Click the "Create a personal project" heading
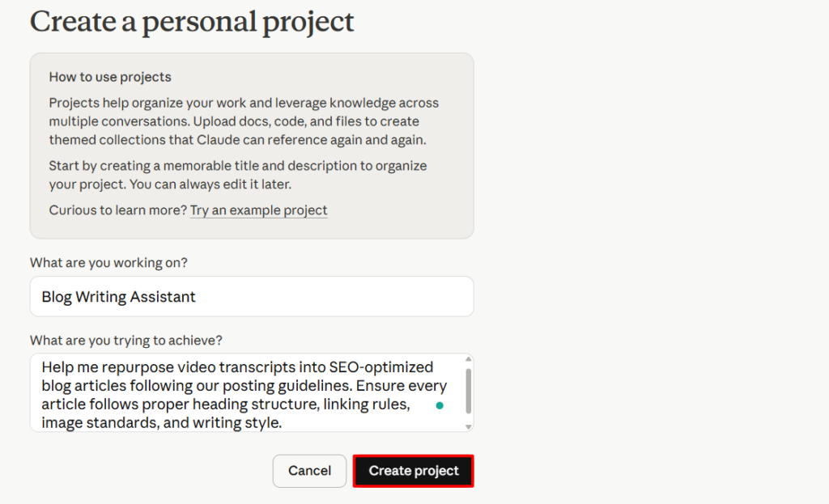 pos(192,21)
